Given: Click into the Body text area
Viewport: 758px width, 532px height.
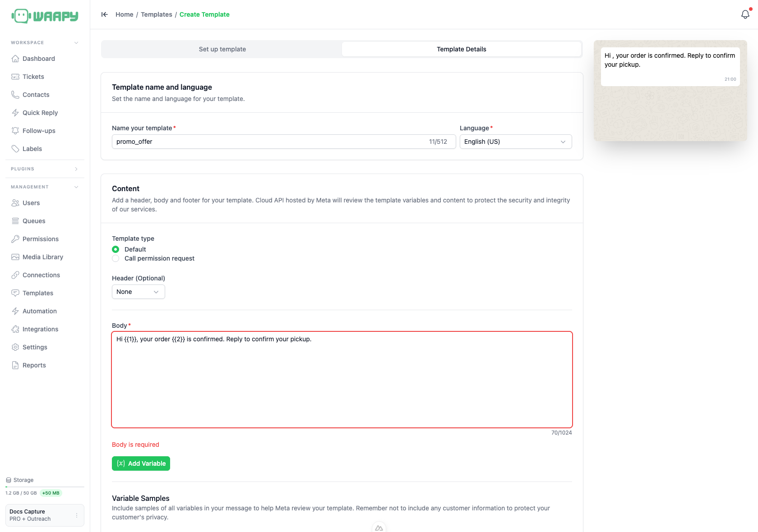Looking at the screenshot, I should [x=342, y=380].
